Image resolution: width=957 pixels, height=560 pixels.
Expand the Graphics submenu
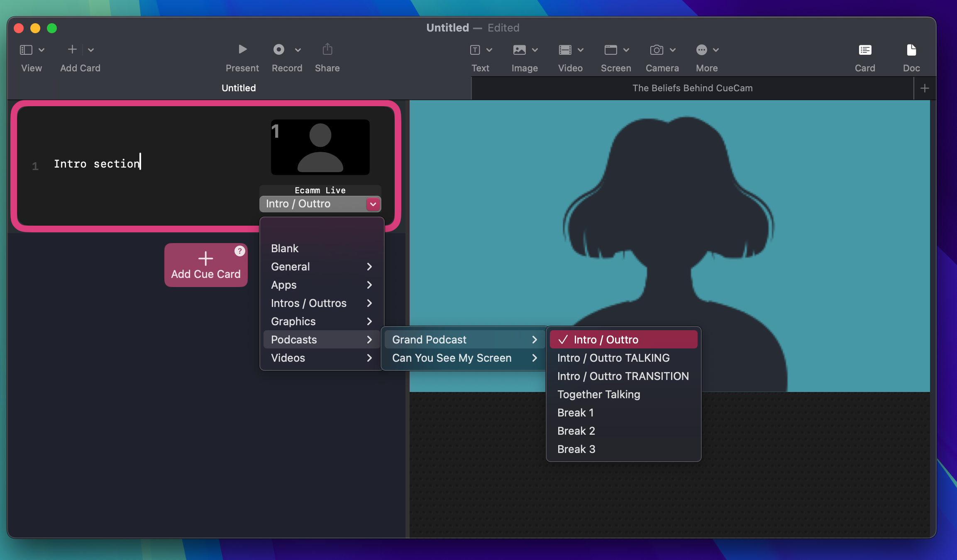pos(322,321)
